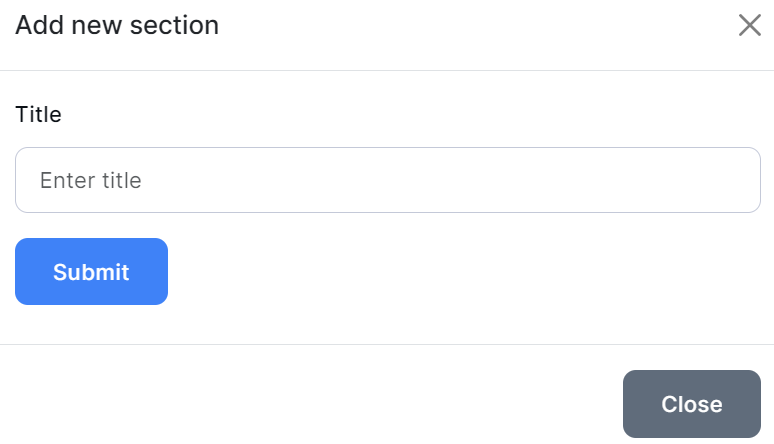Click the 'Title' field label
This screenshot has width=774, height=444.
[38, 114]
